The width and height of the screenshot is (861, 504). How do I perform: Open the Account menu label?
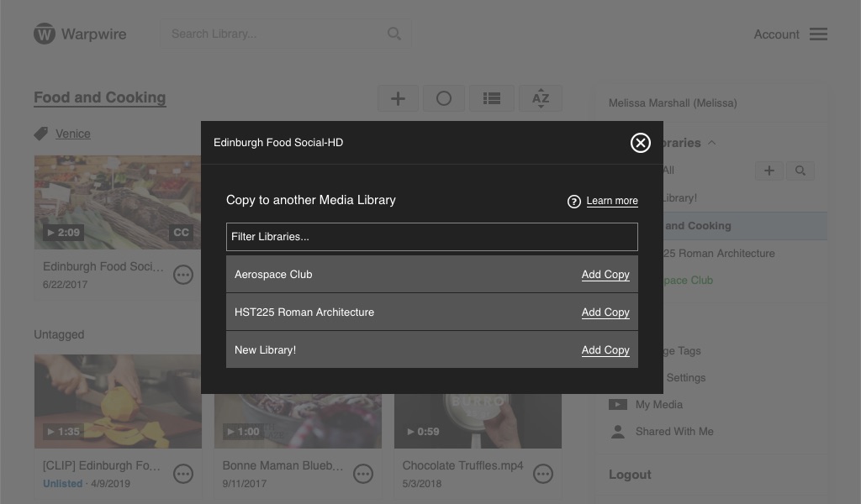pyautogui.click(x=776, y=34)
